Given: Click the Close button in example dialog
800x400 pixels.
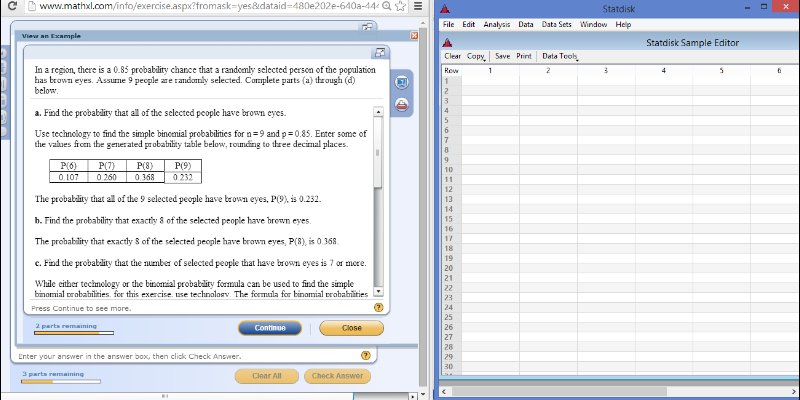Looking at the screenshot, I should [x=352, y=328].
